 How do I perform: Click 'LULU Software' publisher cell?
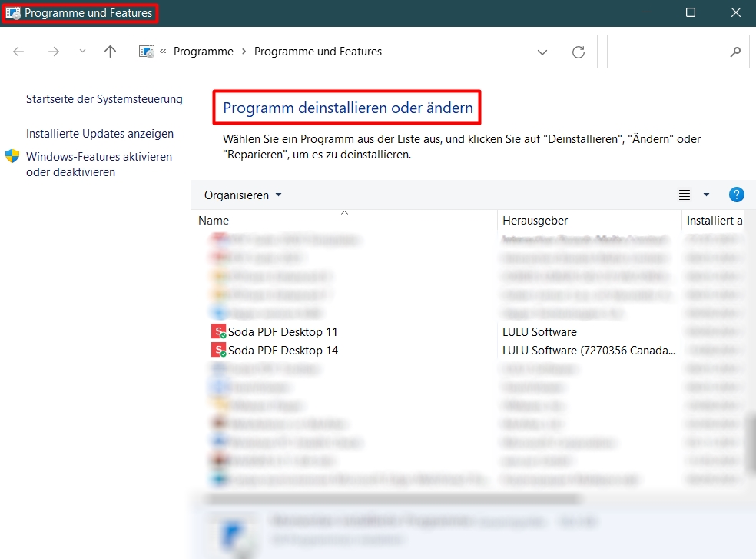(539, 332)
